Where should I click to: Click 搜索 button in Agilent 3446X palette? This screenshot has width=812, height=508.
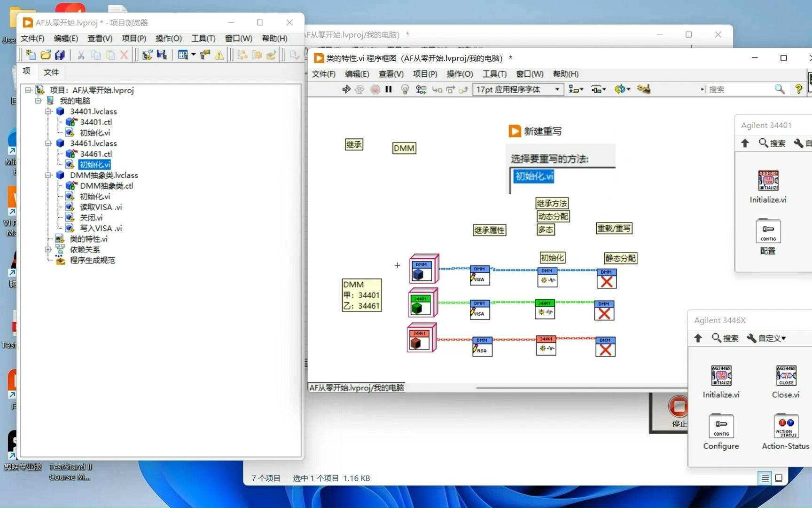(x=725, y=338)
